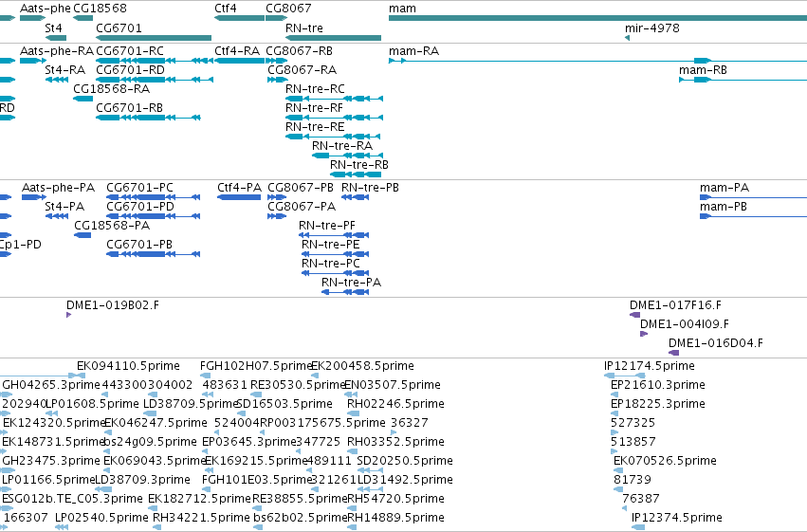Select the CG18568 gene label
The image size is (807, 532).
(x=100, y=9)
